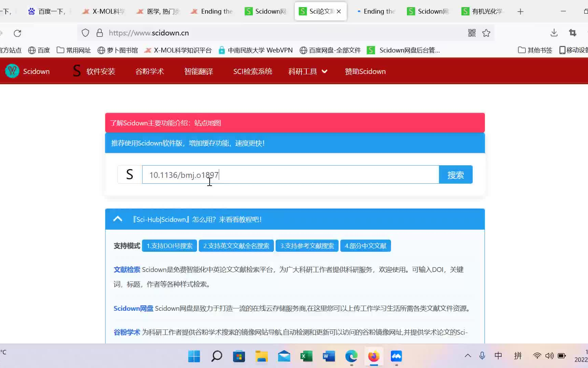Image resolution: width=588 pixels, height=368 pixels.
Task: Open the site security padlock icon
Action: coord(100,33)
